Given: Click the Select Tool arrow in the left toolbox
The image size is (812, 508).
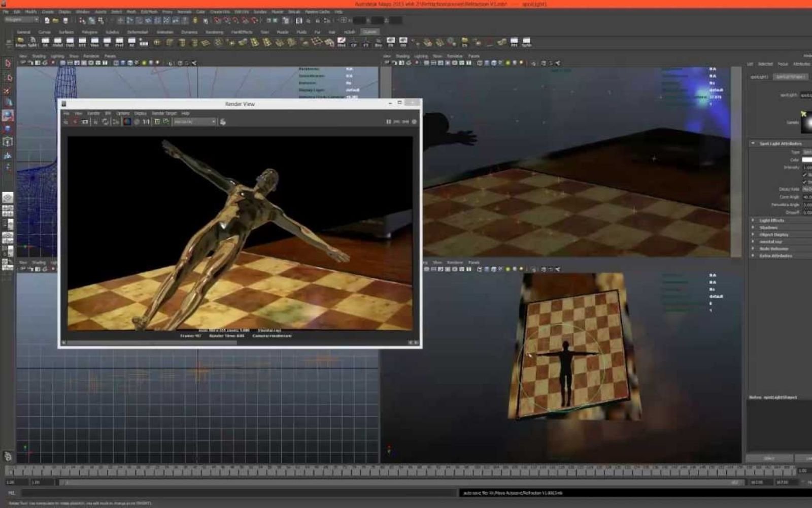Looking at the screenshot, I should pyautogui.click(x=7, y=63).
